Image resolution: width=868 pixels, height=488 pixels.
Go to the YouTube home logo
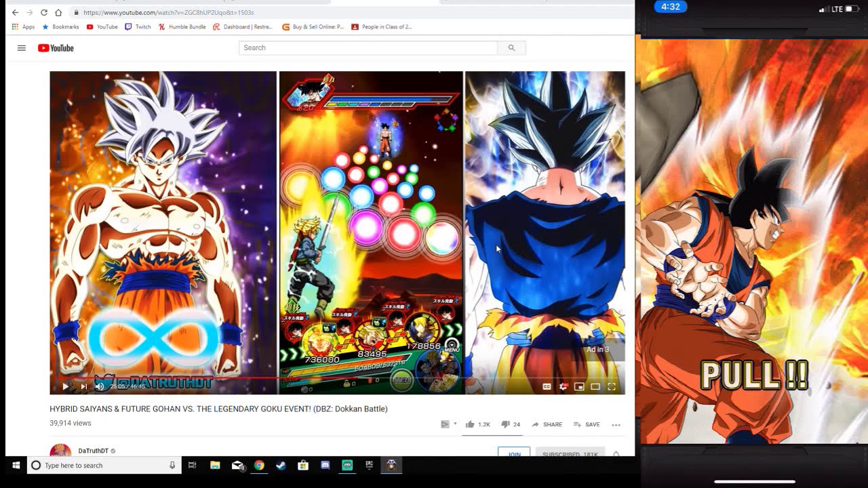tap(56, 48)
